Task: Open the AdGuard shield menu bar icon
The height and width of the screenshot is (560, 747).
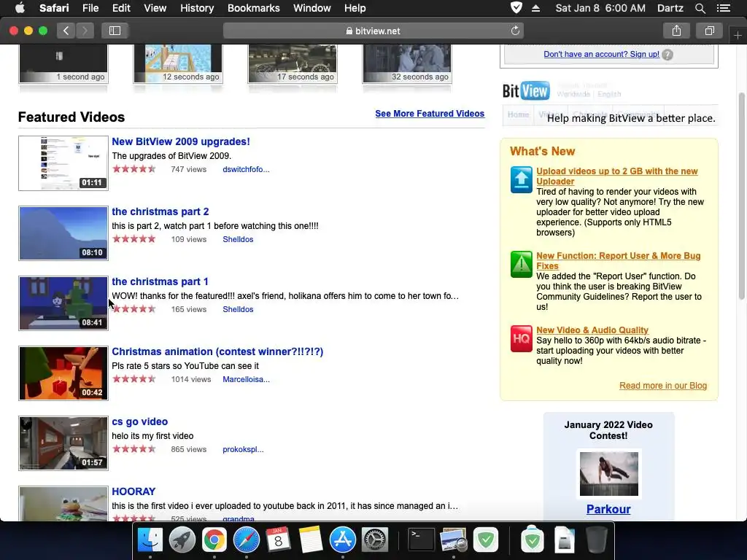Action: pos(516,7)
